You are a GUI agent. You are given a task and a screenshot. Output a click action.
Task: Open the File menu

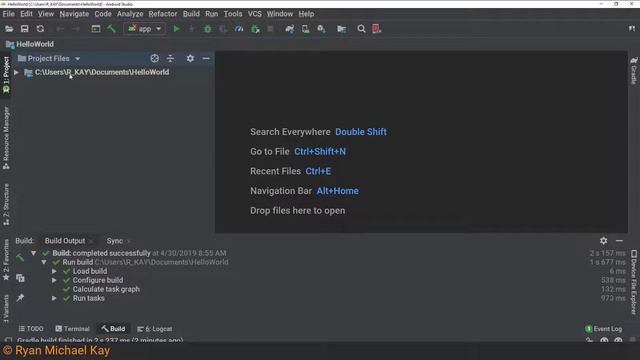[x=8, y=14]
